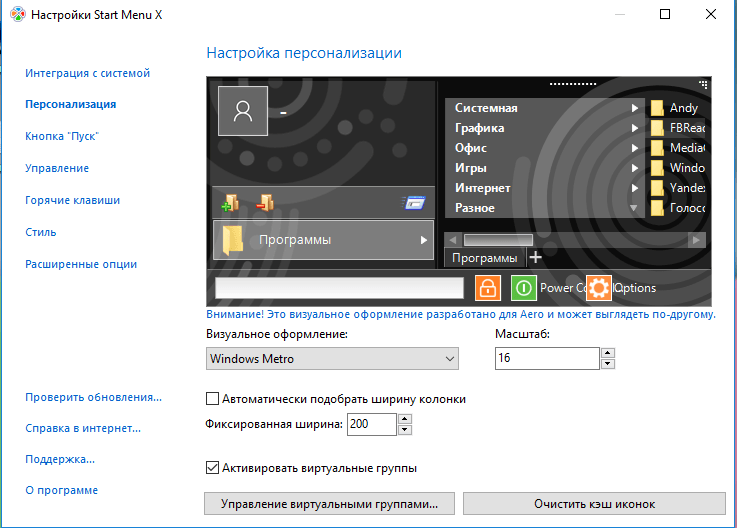Uncheck Активировать виртуальные группы checkbox

tap(212, 468)
